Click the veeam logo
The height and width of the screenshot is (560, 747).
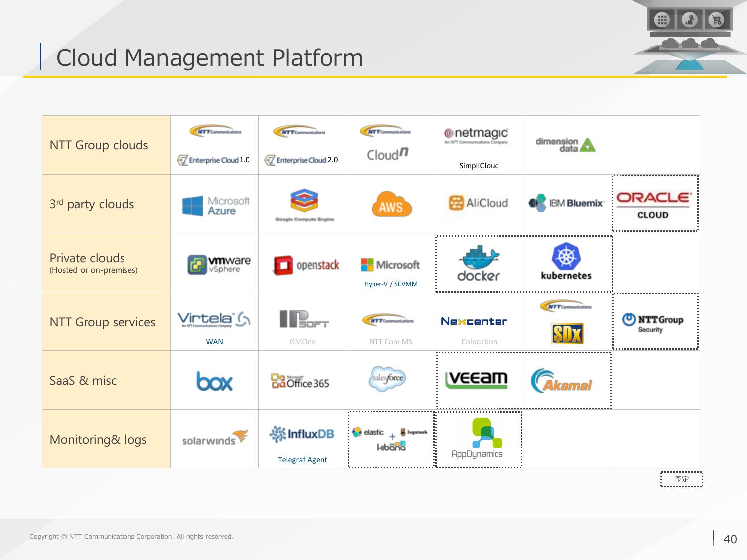coord(476,380)
